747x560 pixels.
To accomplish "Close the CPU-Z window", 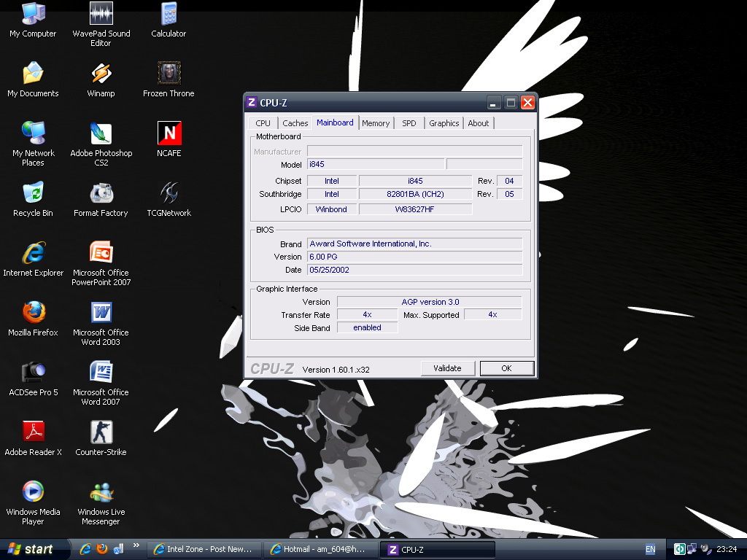I will (x=527, y=102).
